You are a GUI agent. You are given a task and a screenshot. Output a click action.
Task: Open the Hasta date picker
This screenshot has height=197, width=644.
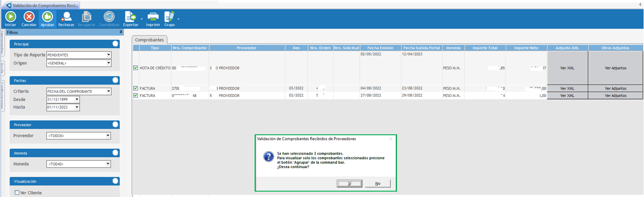coord(77,107)
